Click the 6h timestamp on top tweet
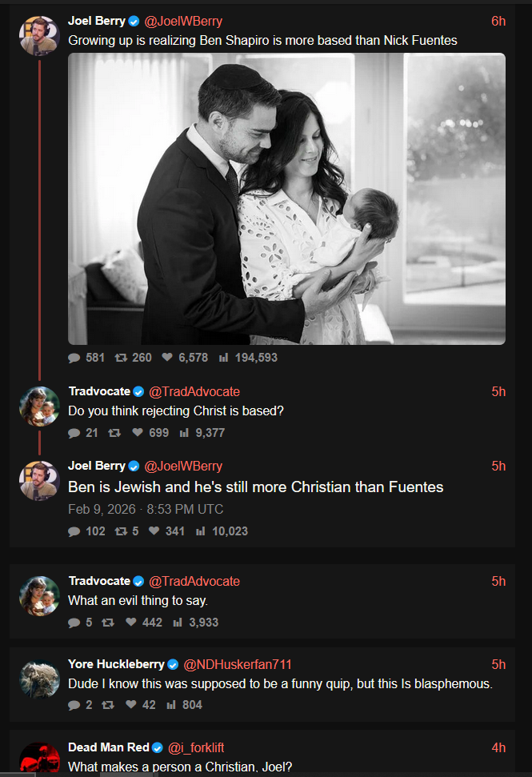532x777 pixels. click(x=498, y=22)
